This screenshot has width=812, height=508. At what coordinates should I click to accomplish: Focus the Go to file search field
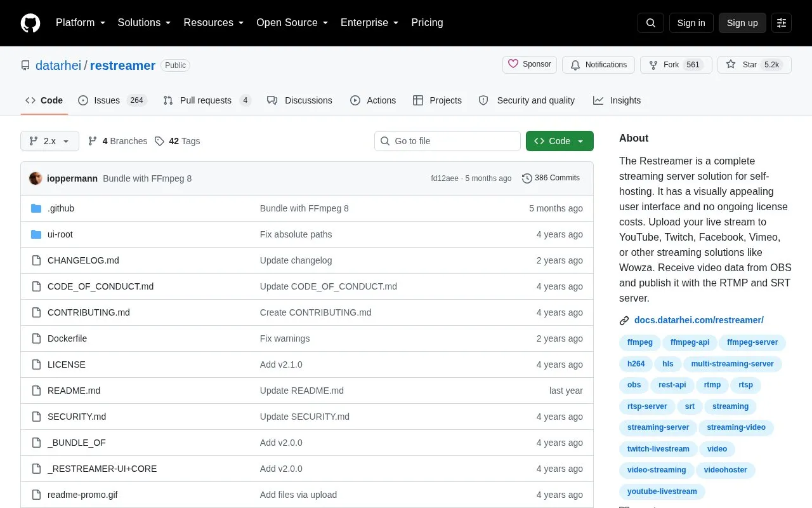click(x=447, y=141)
